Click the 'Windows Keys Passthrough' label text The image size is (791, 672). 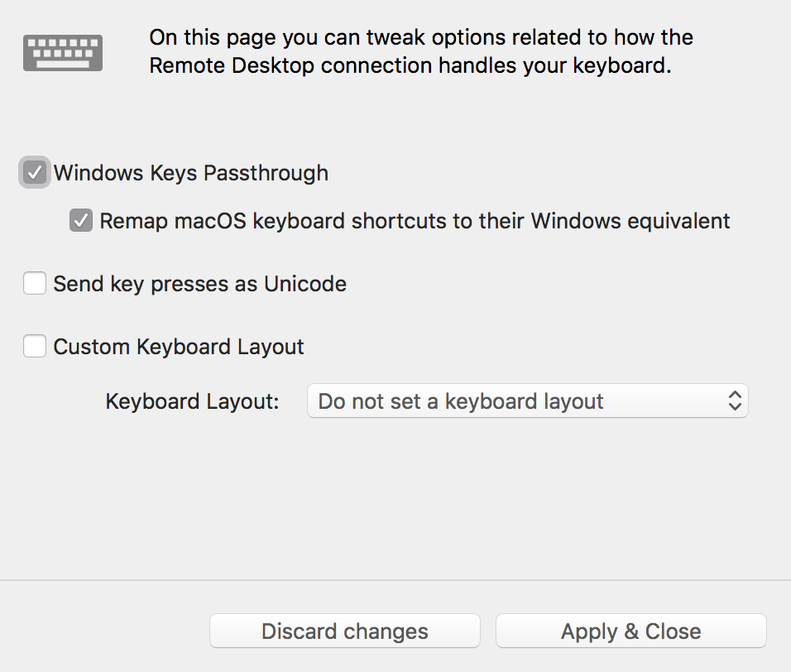tap(190, 173)
